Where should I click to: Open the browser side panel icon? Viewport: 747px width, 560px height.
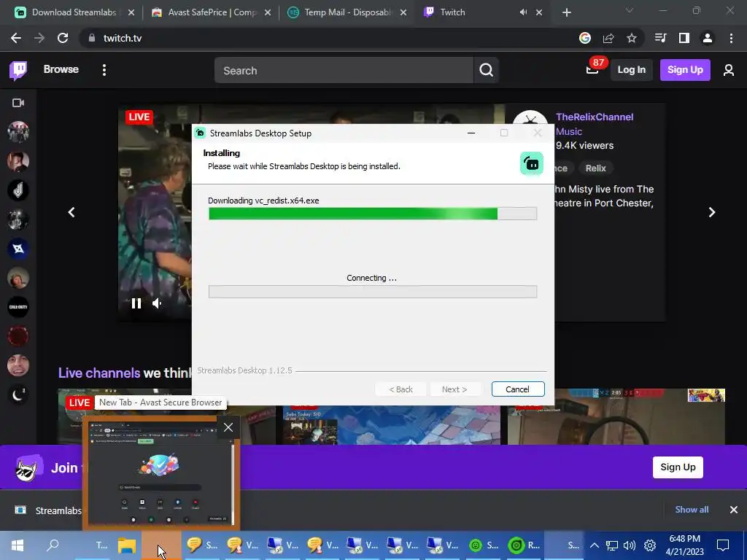pyautogui.click(x=684, y=38)
